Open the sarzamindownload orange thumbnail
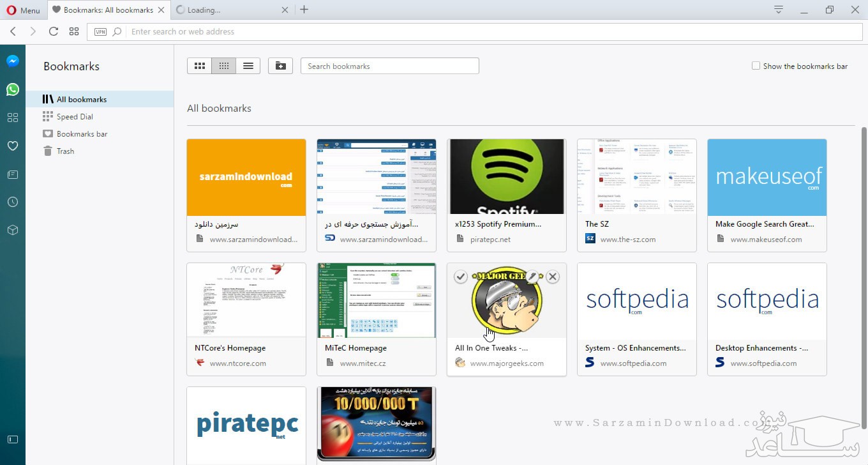This screenshot has height=465, width=868. 246,177
